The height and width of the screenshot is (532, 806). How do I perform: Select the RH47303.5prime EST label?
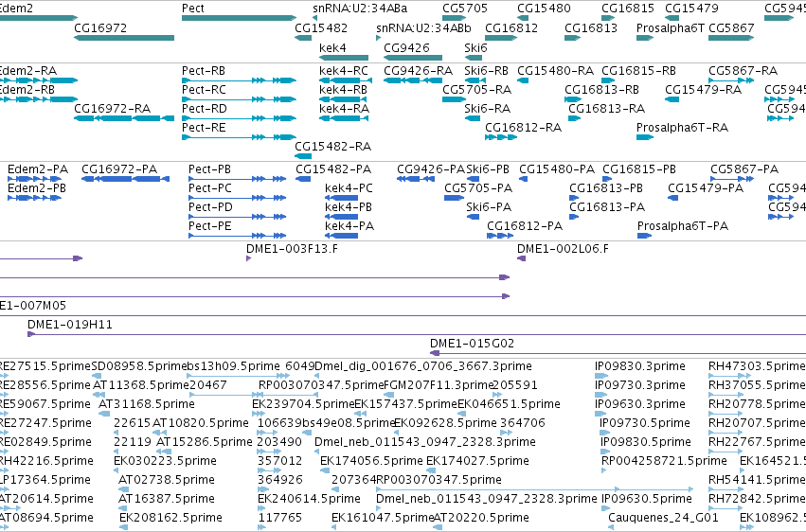tap(756, 365)
